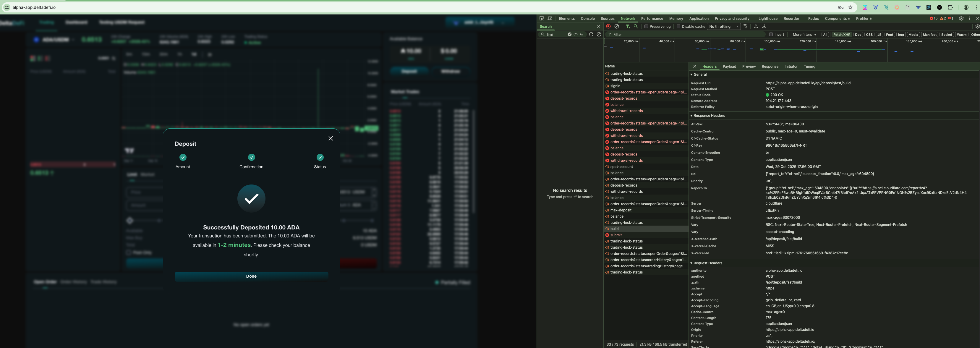Clear the network log
Viewport: 980px width, 348px height.
pyautogui.click(x=617, y=26)
